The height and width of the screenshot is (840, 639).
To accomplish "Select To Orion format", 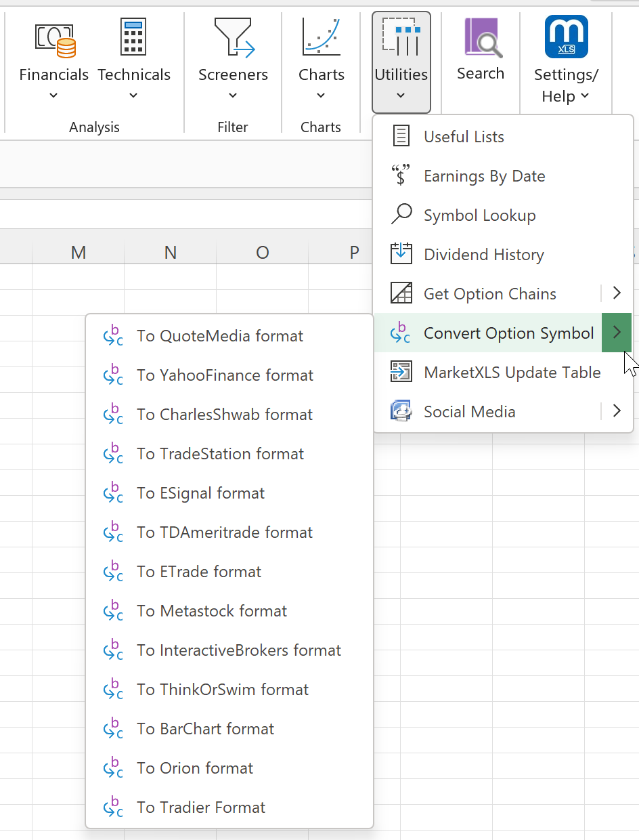I will coord(229,768).
